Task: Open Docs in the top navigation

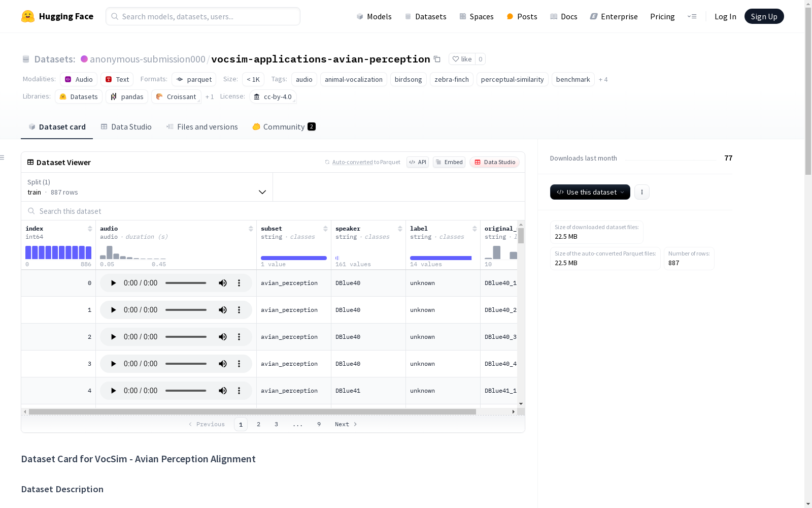Action: coord(564,16)
